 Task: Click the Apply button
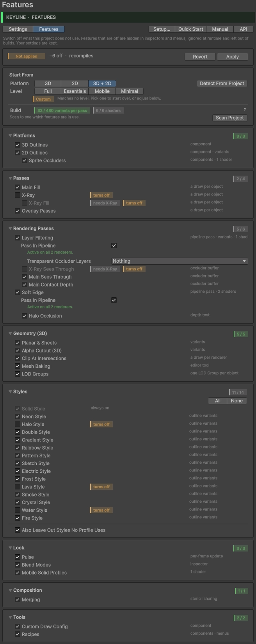click(233, 57)
